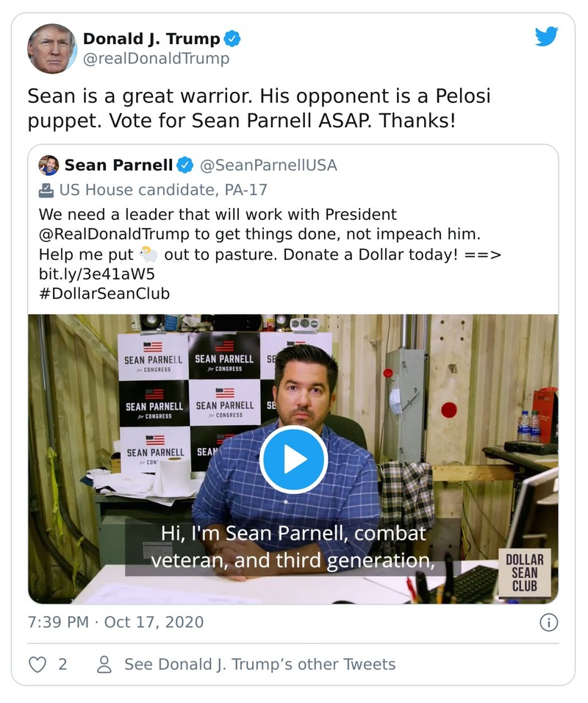Open the bit.ly/3e41aW5 link
This screenshot has height=703, width=588.
click(x=96, y=274)
